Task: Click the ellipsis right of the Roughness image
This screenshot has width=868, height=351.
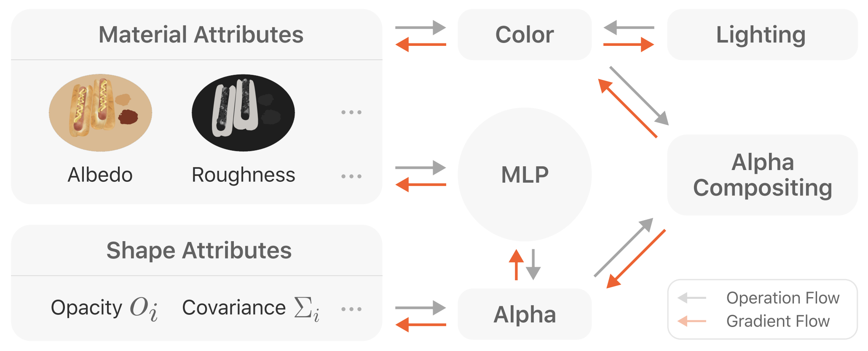Action: coord(351,112)
